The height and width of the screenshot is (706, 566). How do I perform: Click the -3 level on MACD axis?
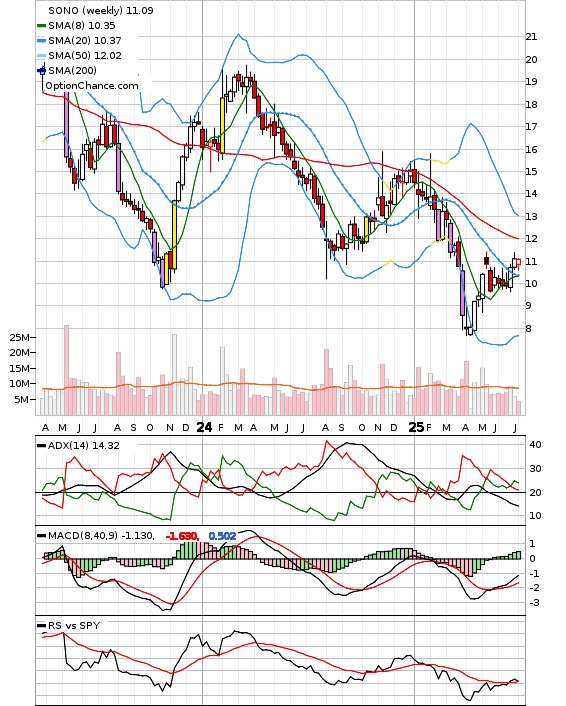pyautogui.click(x=534, y=602)
